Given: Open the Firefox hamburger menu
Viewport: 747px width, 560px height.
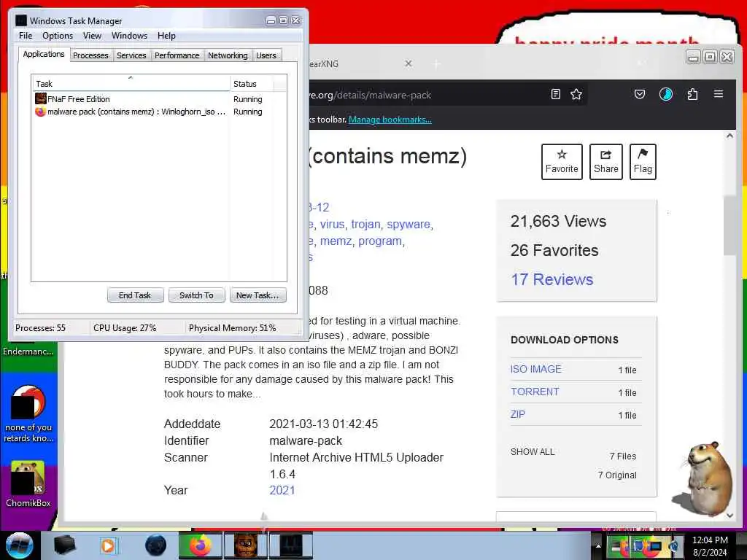Looking at the screenshot, I should (719, 94).
